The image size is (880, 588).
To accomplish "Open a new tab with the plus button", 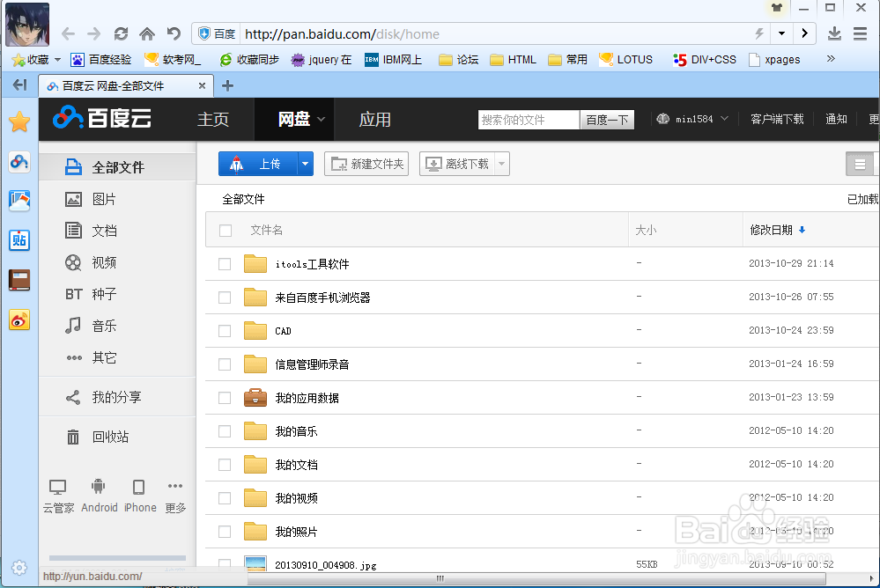I will coord(227,85).
